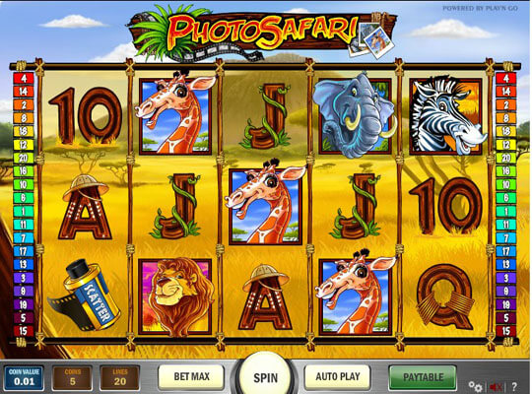
Task: Choose payline 1 on the right strip
Action: click(x=505, y=211)
